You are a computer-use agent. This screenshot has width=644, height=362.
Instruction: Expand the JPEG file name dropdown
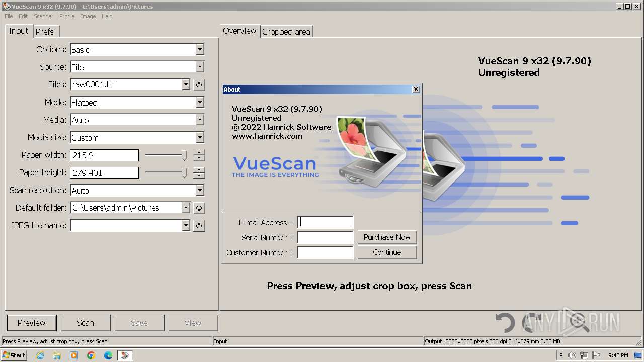[186, 225]
